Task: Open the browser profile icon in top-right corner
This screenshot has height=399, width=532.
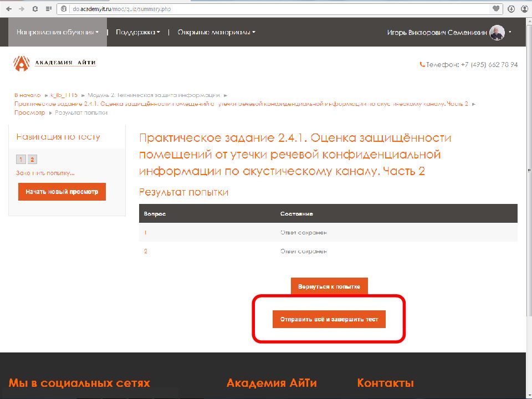Action: (525, 9)
